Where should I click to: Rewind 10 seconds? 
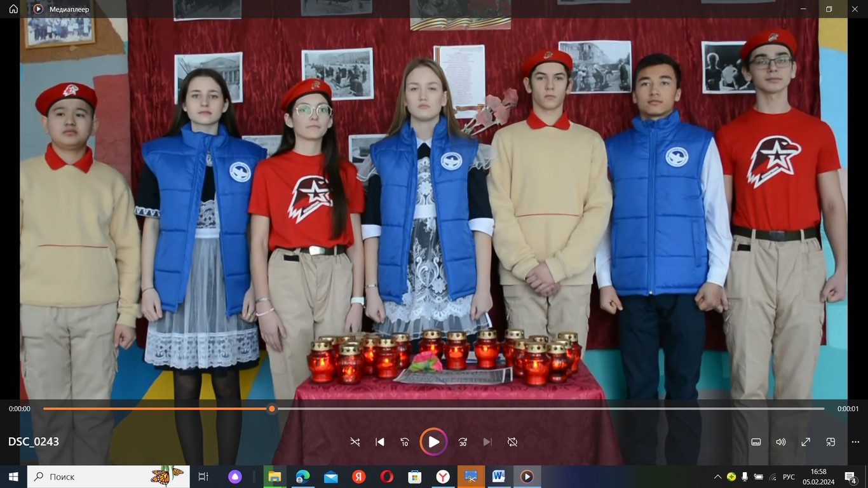tap(405, 442)
